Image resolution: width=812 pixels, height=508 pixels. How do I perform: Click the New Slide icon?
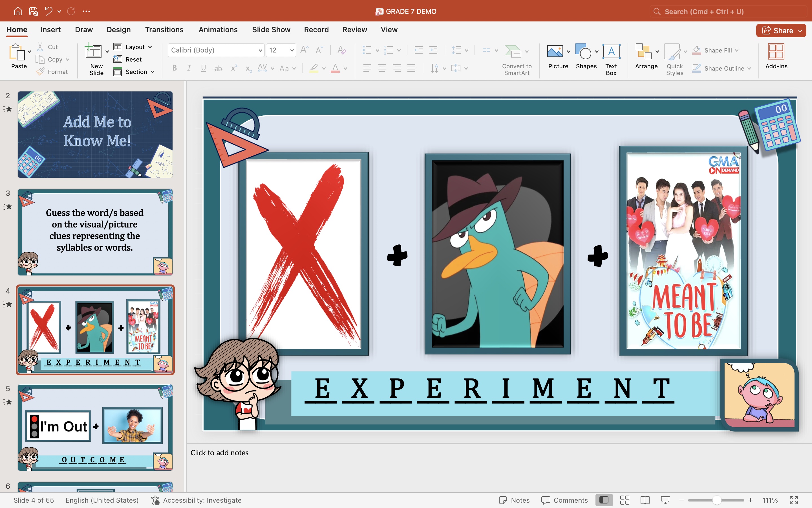pos(93,51)
